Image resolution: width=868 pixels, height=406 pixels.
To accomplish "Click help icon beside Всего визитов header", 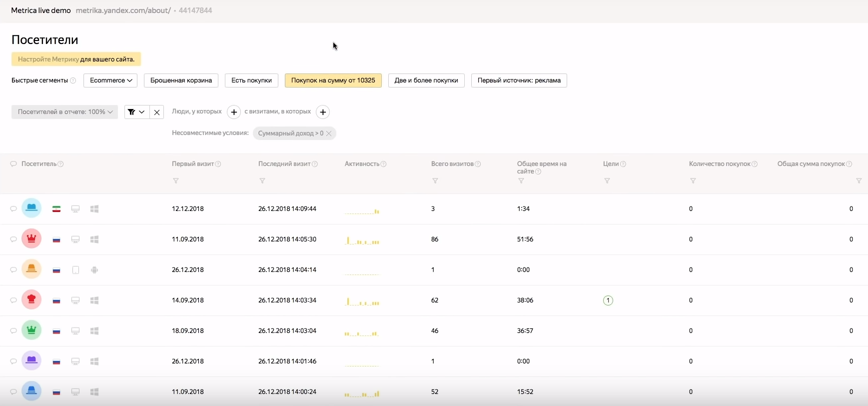I will [x=478, y=164].
